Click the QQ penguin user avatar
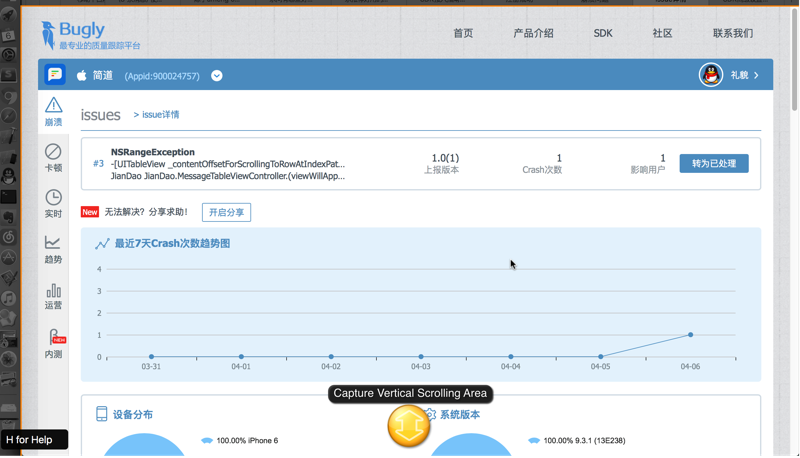800x458 pixels. coord(711,75)
